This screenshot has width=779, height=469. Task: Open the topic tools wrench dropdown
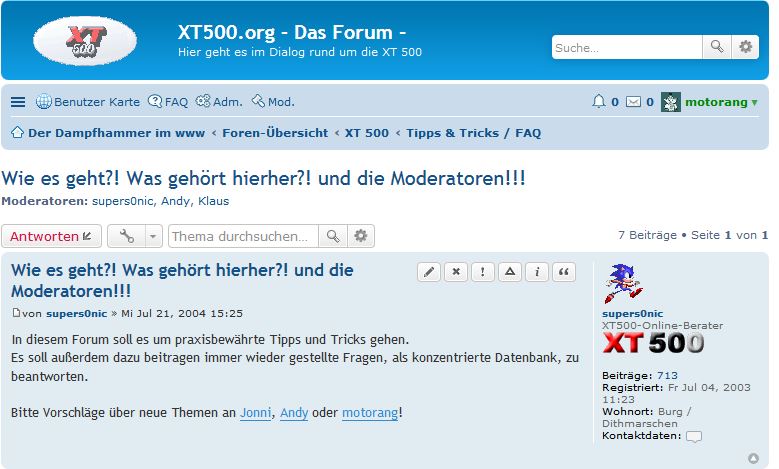(x=134, y=236)
